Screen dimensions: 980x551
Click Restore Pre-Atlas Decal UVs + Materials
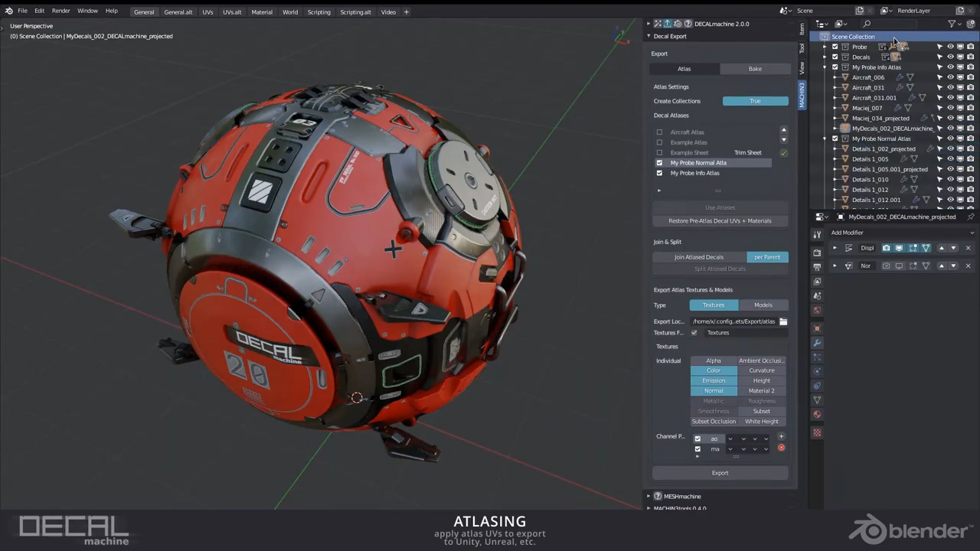pyautogui.click(x=720, y=221)
